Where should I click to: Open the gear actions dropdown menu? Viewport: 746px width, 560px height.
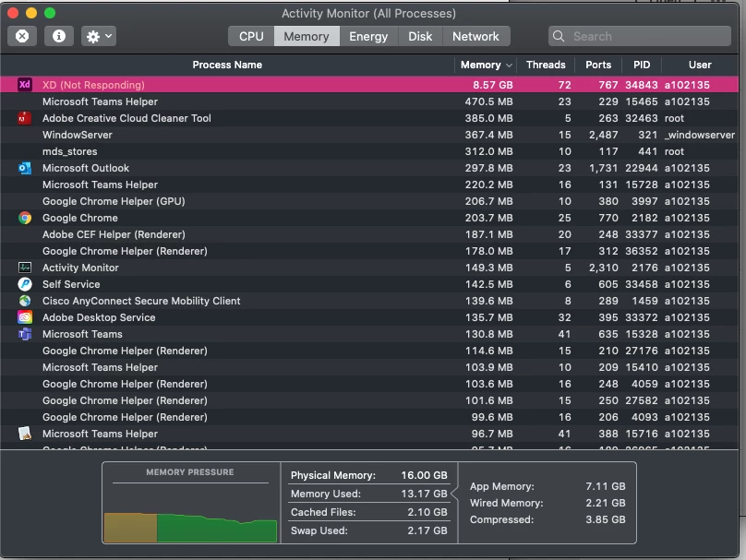(99, 36)
